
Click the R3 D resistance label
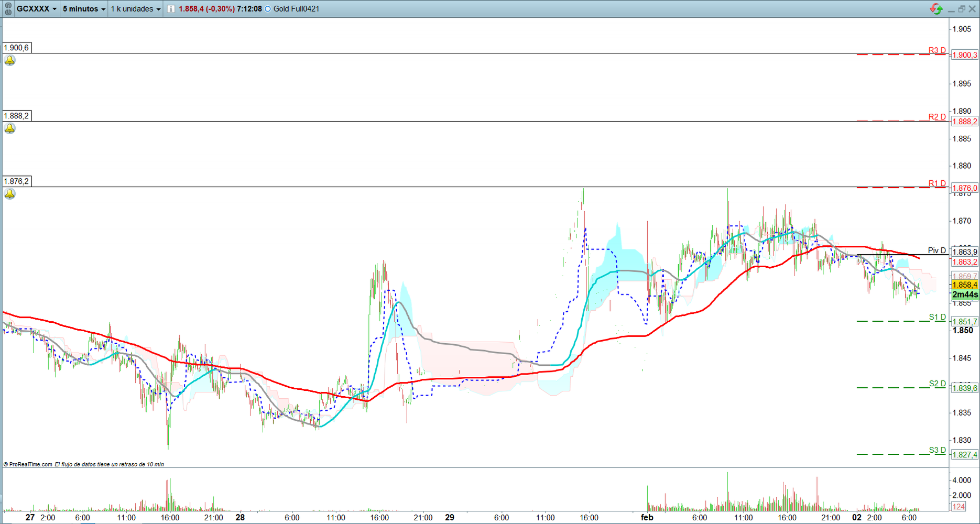[x=937, y=50]
